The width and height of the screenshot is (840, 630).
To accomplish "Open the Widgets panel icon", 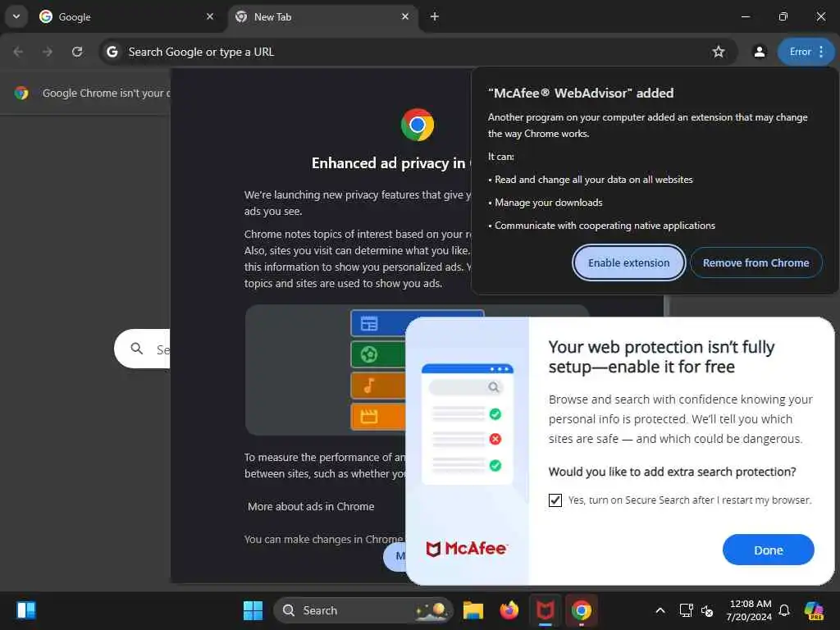I will pos(25,610).
